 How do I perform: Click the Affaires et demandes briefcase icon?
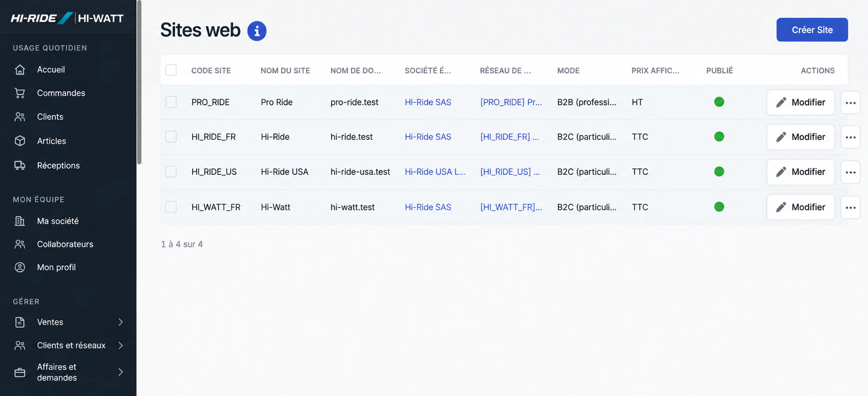click(x=20, y=373)
